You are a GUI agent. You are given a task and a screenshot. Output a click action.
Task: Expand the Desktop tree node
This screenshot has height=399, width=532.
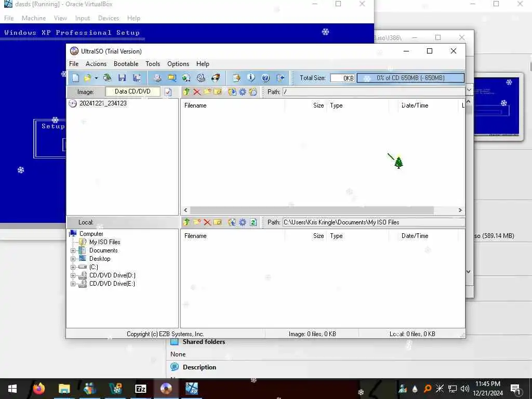(73, 259)
